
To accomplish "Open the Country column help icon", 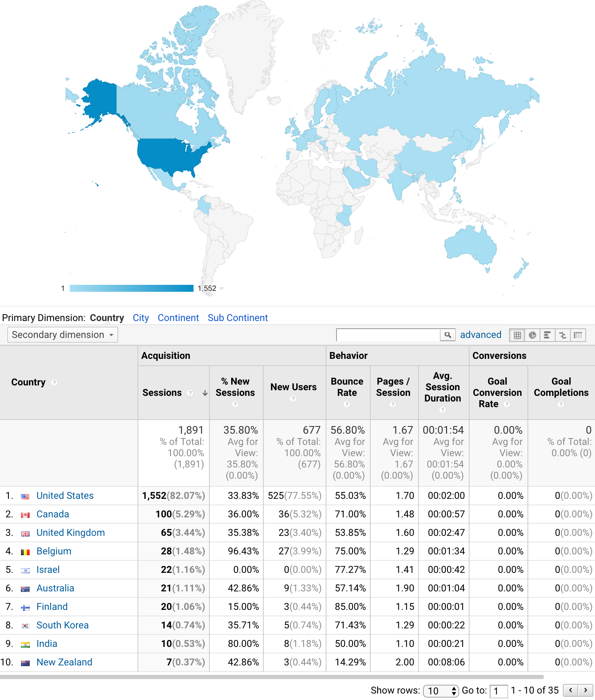I will tap(54, 383).
